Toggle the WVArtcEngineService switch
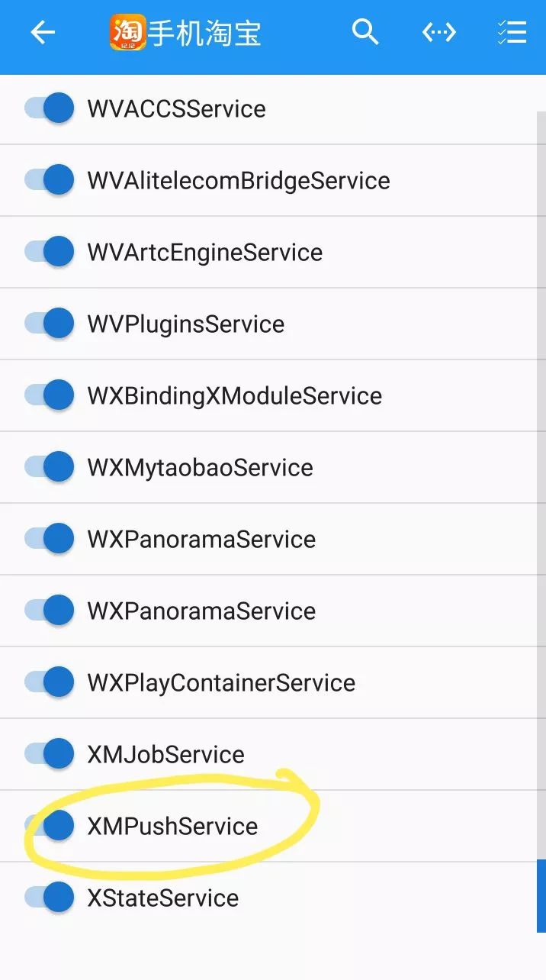The image size is (546, 980). coord(50,252)
